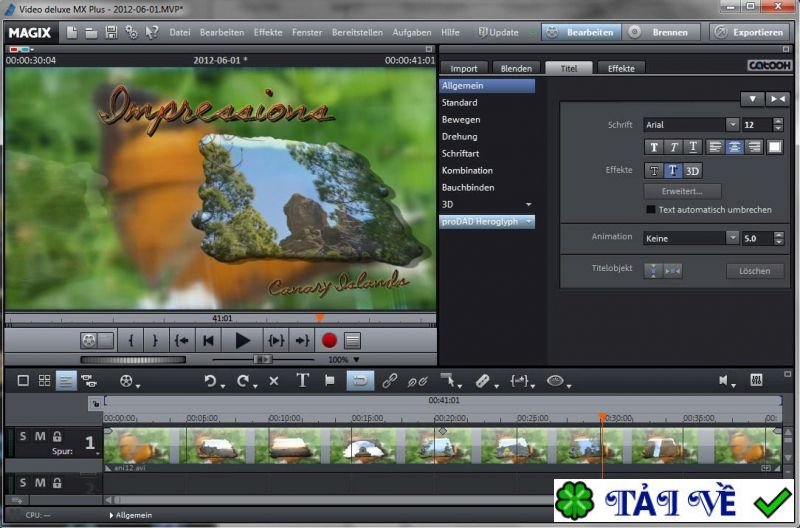
Task: Enable 'Text automatisch umbrechen' checkbox
Action: tap(651, 210)
